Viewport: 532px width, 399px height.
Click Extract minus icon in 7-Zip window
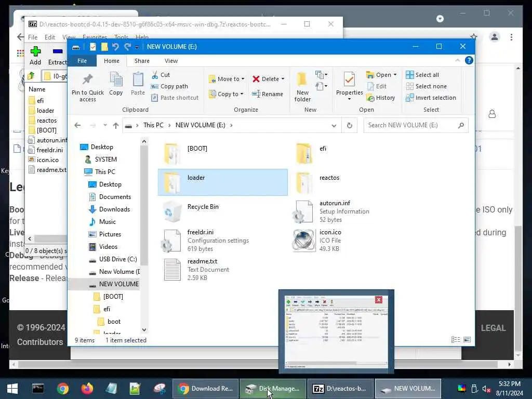(x=58, y=56)
